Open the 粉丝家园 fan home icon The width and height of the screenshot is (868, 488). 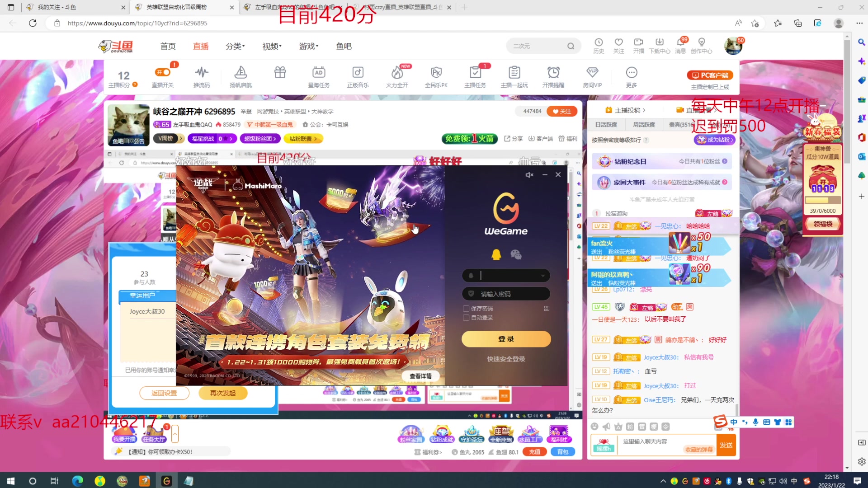tap(410, 434)
